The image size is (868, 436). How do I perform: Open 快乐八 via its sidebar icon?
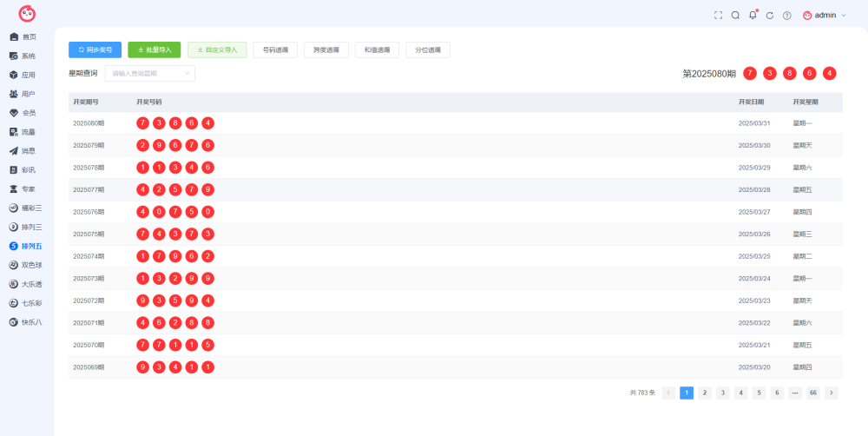click(x=14, y=322)
